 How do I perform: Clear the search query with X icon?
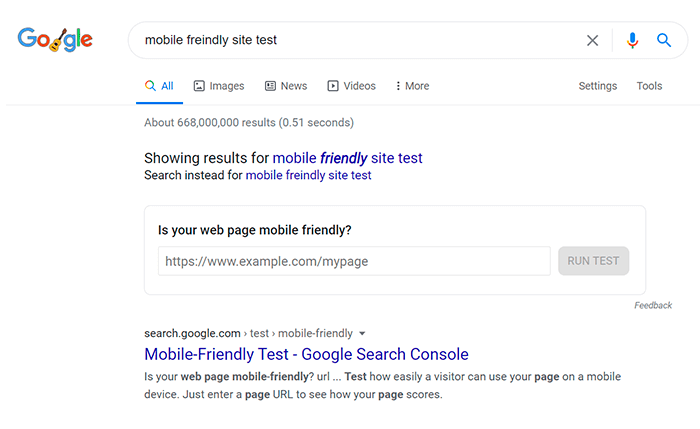tap(592, 41)
